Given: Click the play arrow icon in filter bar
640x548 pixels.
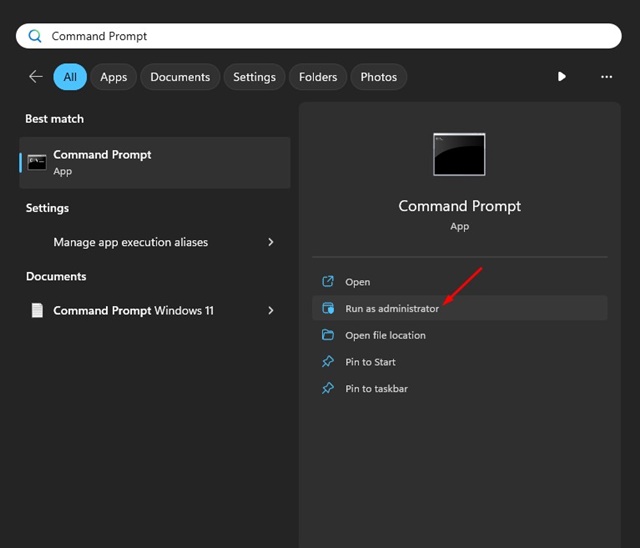Looking at the screenshot, I should pyautogui.click(x=561, y=77).
